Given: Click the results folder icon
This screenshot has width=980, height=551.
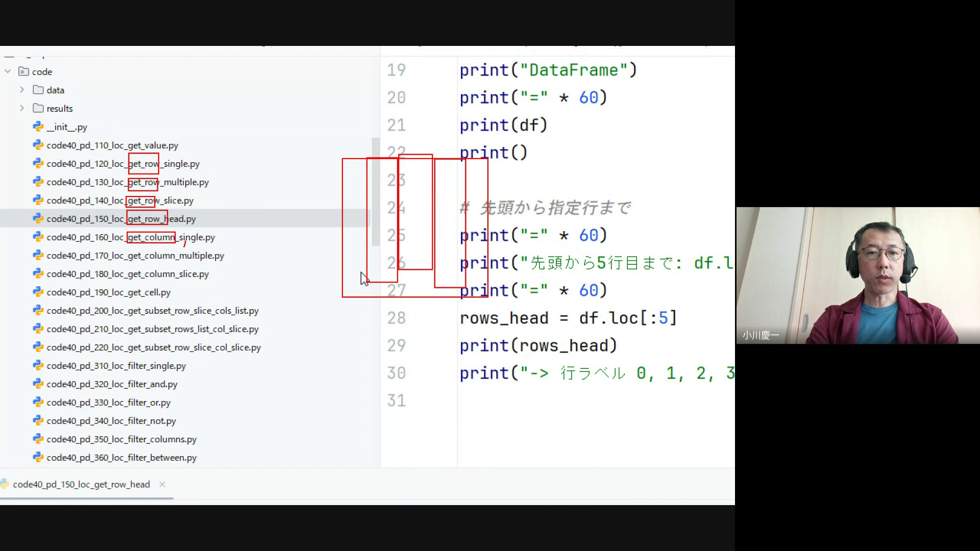Looking at the screenshot, I should [38, 108].
